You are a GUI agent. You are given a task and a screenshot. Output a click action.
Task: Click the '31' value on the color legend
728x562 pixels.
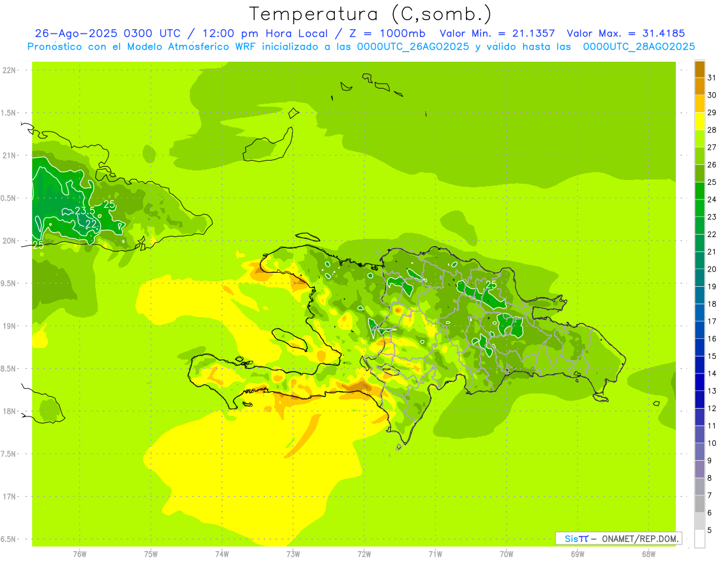point(712,77)
